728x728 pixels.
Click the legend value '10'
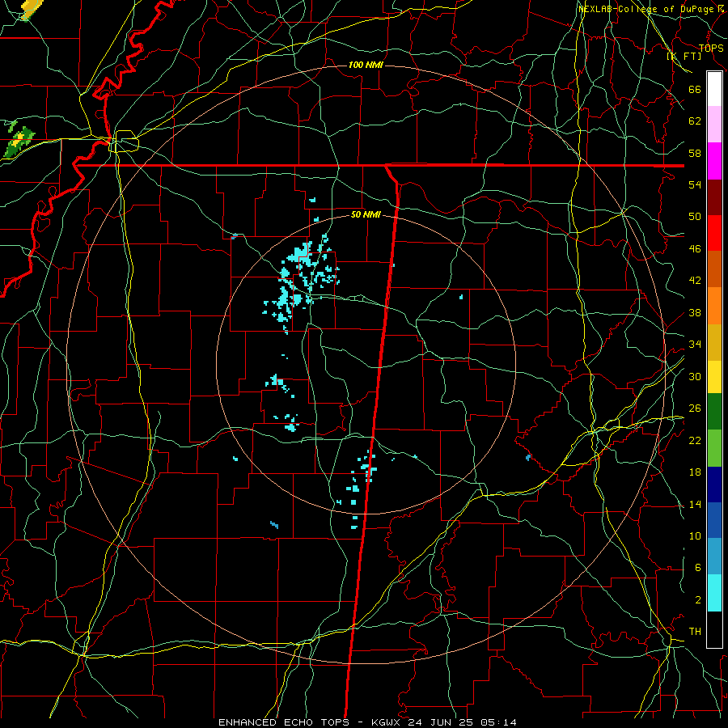(x=695, y=536)
